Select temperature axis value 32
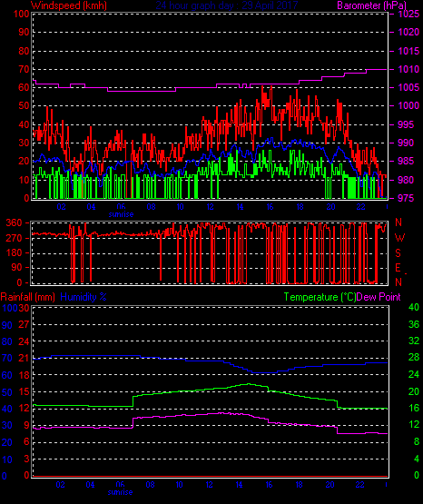Viewport: 423px width, 504px height. (414, 341)
